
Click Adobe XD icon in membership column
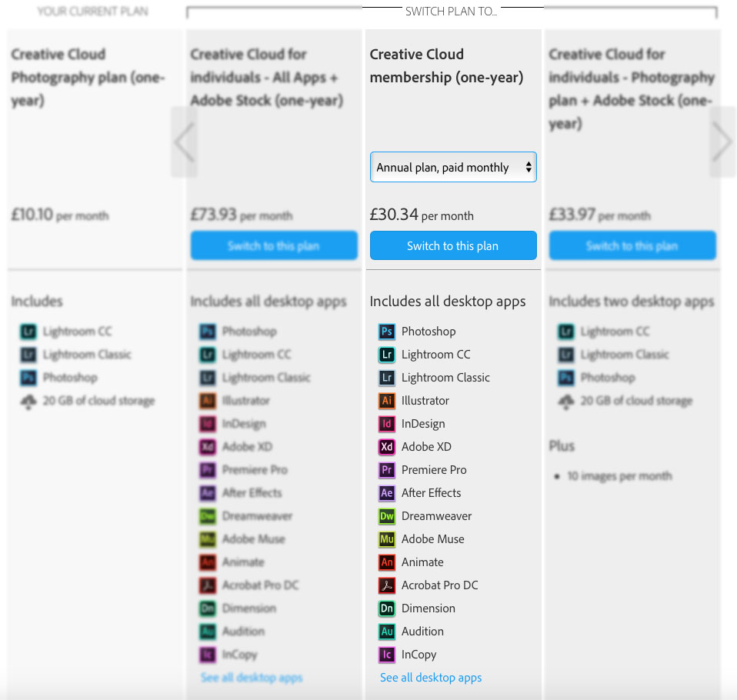(x=386, y=447)
